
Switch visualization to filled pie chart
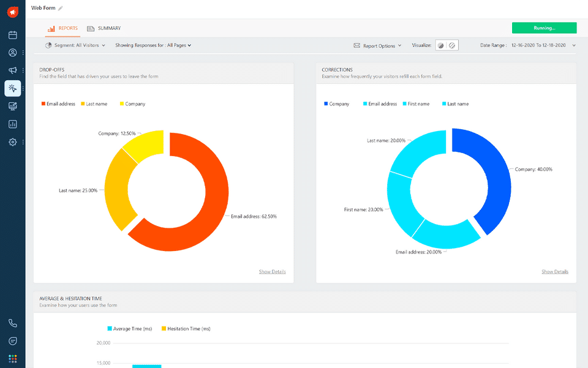point(441,45)
